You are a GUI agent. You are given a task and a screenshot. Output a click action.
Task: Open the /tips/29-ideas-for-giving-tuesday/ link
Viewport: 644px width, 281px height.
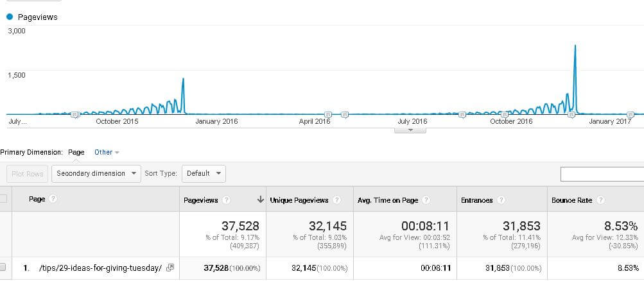[x=100, y=268]
